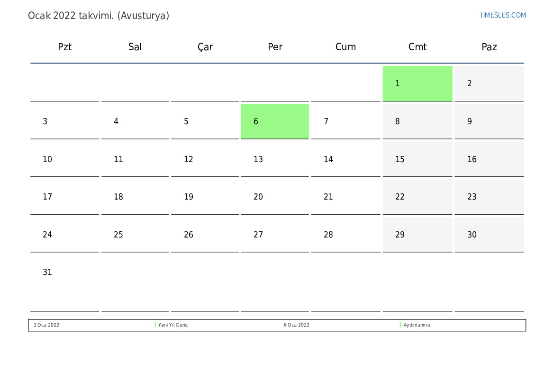Select day 10 on Monday
Image resolution: width=554 pixels, height=392 pixels.
tap(47, 159)
